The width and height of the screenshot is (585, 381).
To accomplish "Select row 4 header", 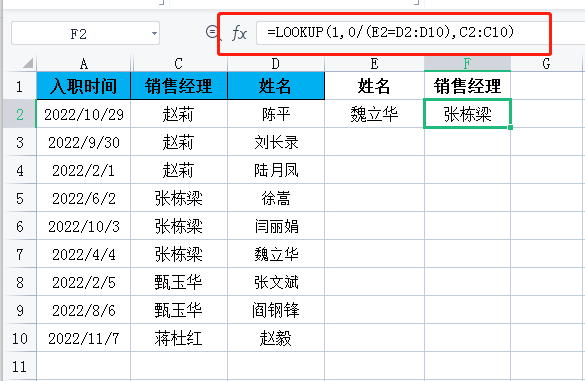I will click(20, 170).
